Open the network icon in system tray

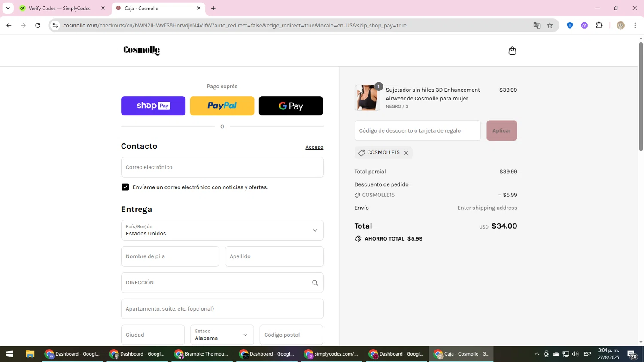(565, 354)
